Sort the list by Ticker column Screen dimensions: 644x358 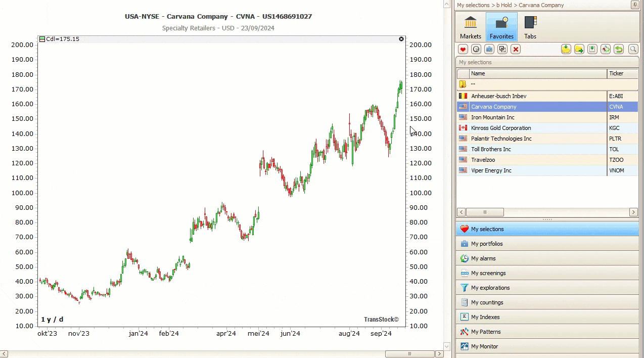622,74
